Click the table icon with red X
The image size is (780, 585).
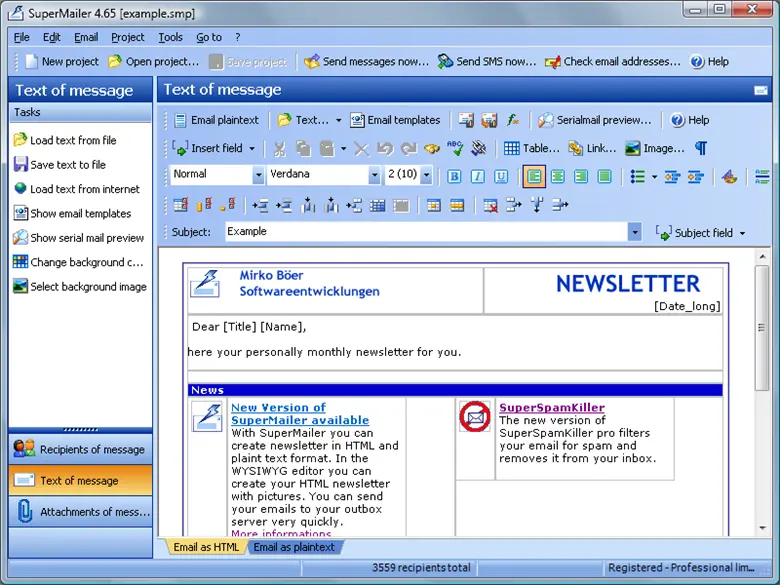tap(490, 205)
